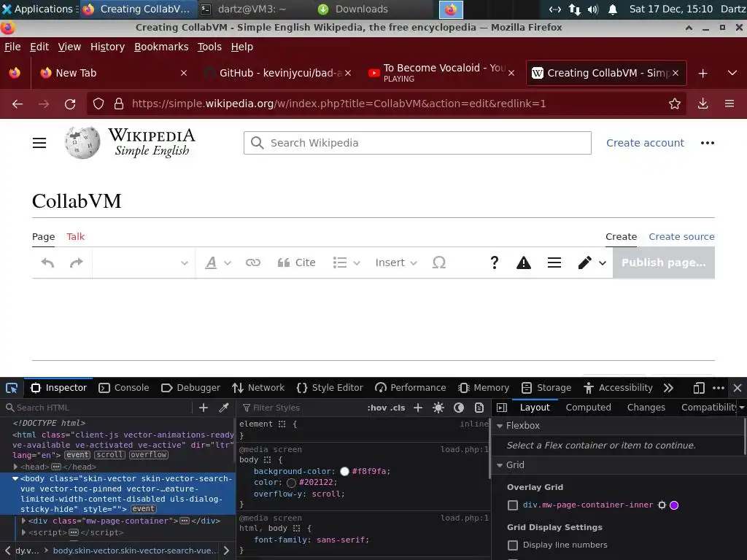Focus the Search HTML field

pyautogui.click(x=98, y=408)
